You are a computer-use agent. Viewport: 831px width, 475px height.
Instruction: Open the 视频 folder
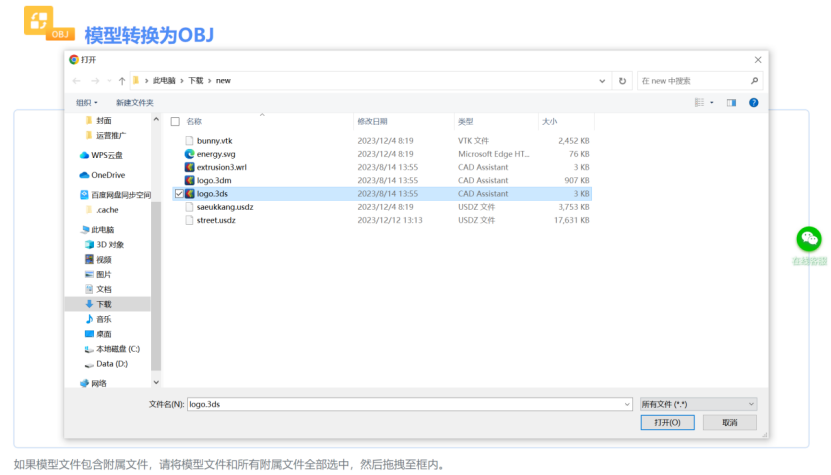(x=99, y=259)
